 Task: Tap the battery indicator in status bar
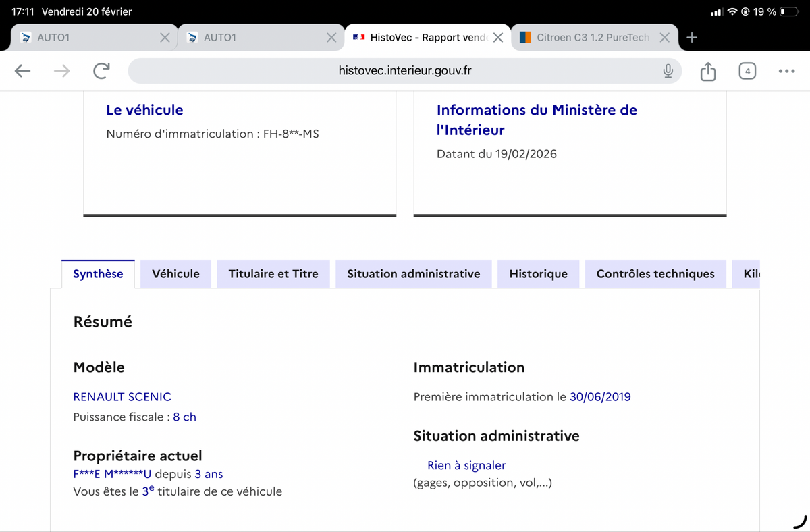coord(788,12)
